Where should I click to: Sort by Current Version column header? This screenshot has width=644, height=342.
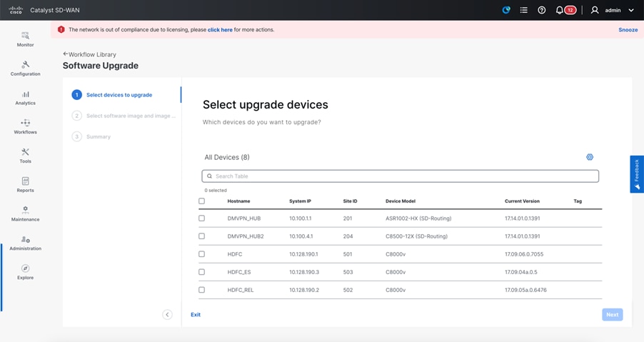pos(522,201)
